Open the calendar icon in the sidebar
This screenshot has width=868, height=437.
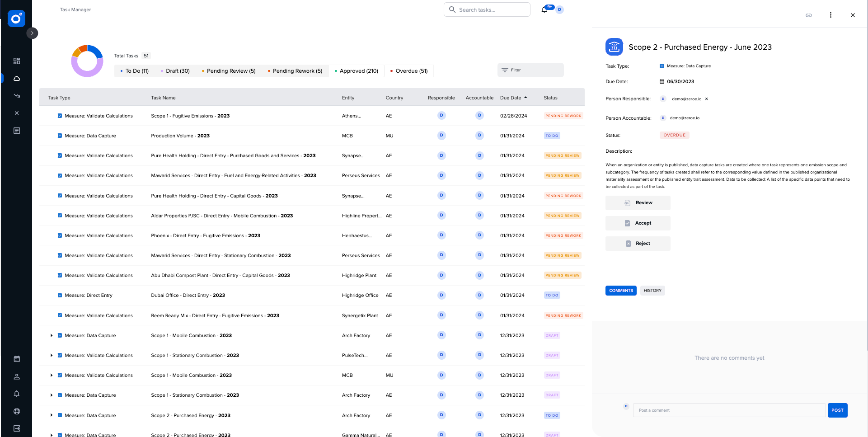(17, 358)
